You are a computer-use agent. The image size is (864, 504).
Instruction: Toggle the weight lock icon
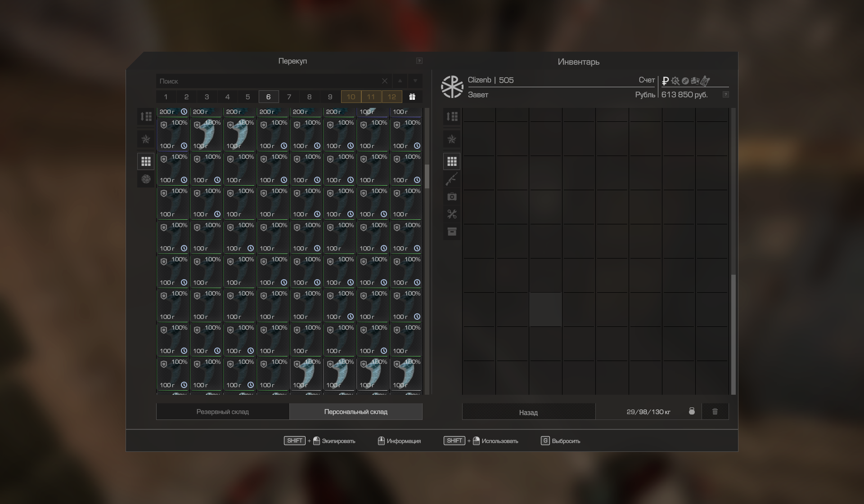[692, 411]
